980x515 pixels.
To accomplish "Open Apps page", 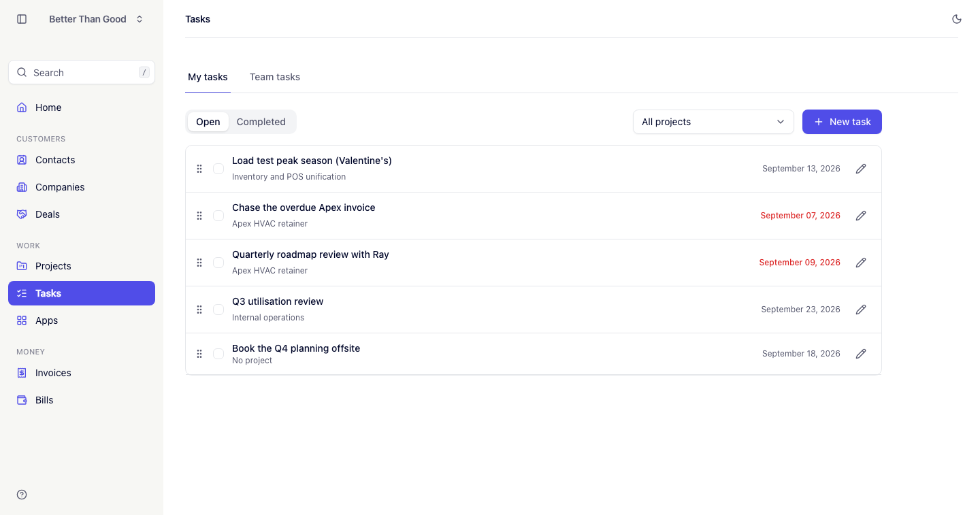I will [82, 320].
